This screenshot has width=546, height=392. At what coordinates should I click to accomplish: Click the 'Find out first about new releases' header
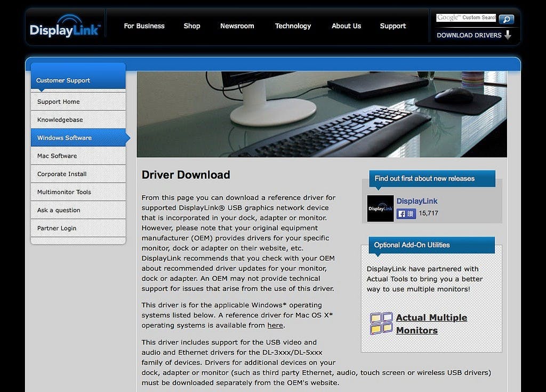[432, 178]
